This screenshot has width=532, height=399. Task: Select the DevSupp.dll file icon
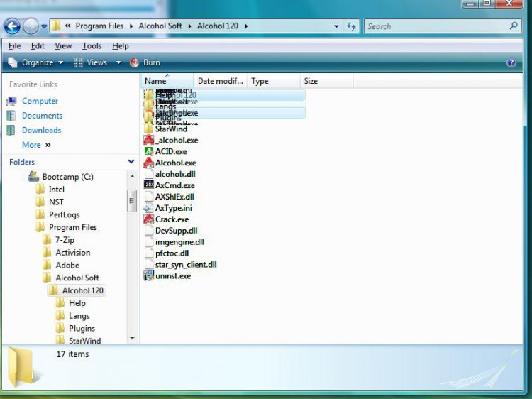(149, 231)
